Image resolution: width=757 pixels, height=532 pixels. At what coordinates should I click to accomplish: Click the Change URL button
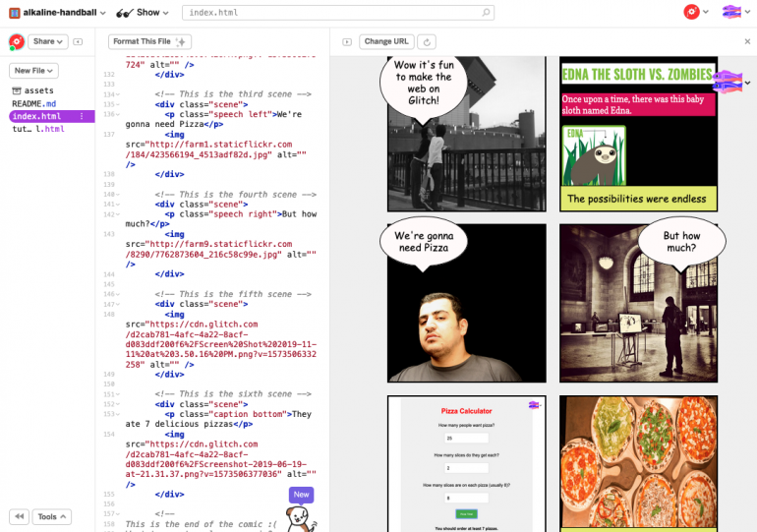click(386, 42)
